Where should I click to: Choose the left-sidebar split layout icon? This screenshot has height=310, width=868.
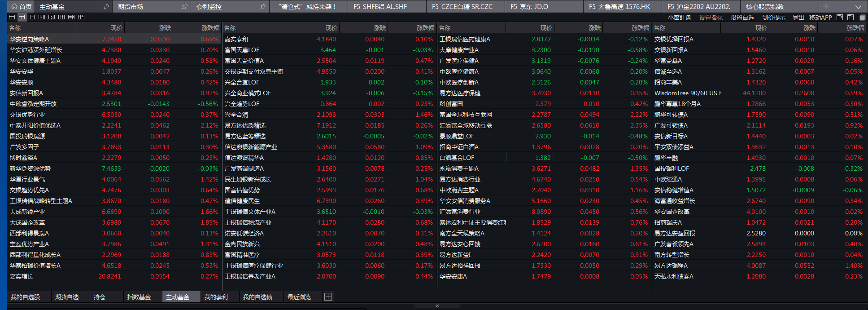tap(31, 17)
